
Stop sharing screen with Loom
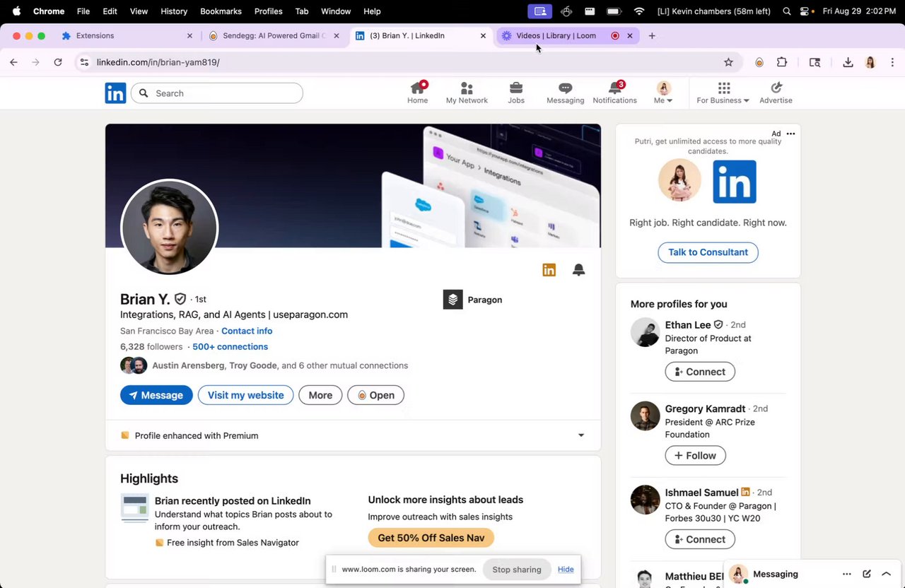click(516, 570)
